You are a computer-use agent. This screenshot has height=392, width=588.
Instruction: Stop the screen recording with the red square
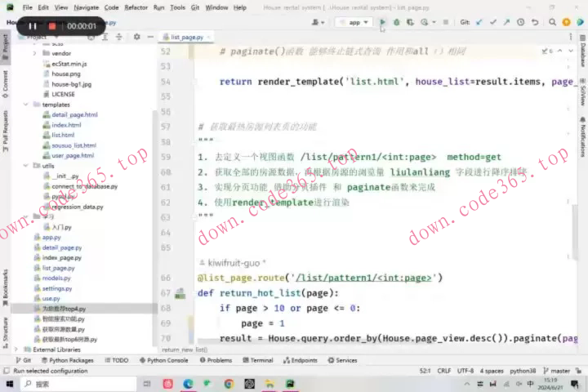tap(52, 26)
